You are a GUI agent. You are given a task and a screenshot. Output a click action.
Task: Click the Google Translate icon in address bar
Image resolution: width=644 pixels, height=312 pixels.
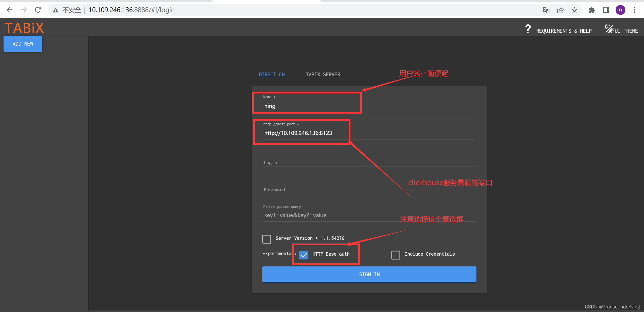[x=546, y=10]
